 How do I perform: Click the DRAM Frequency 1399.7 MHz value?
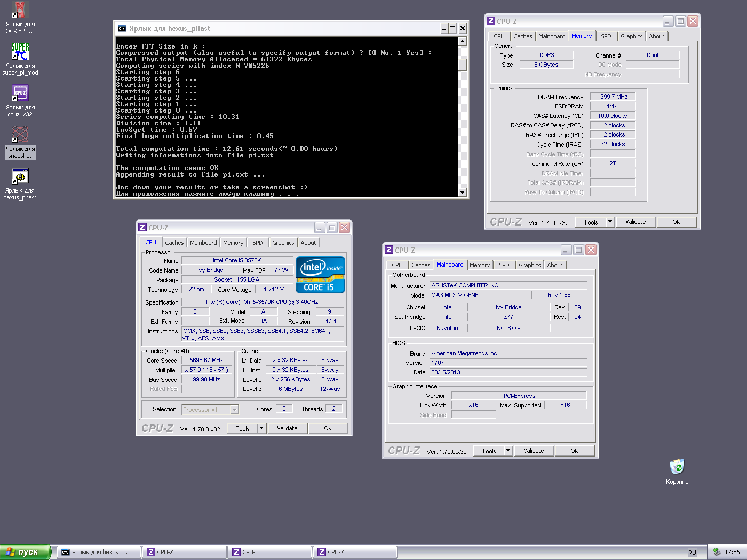(613, 97)
